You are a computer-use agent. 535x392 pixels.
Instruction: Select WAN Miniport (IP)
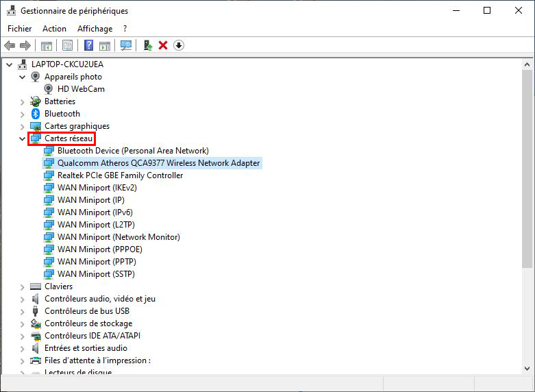coord(90,199)
